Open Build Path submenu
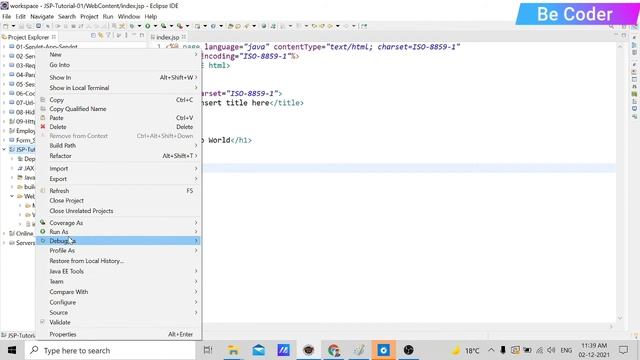 [x=118, y=146]
